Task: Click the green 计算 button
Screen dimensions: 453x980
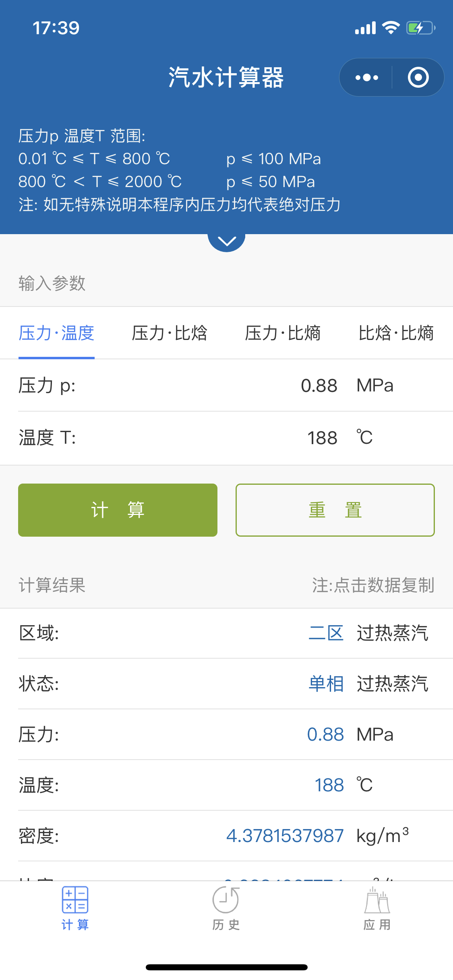Action: [118, 510]
